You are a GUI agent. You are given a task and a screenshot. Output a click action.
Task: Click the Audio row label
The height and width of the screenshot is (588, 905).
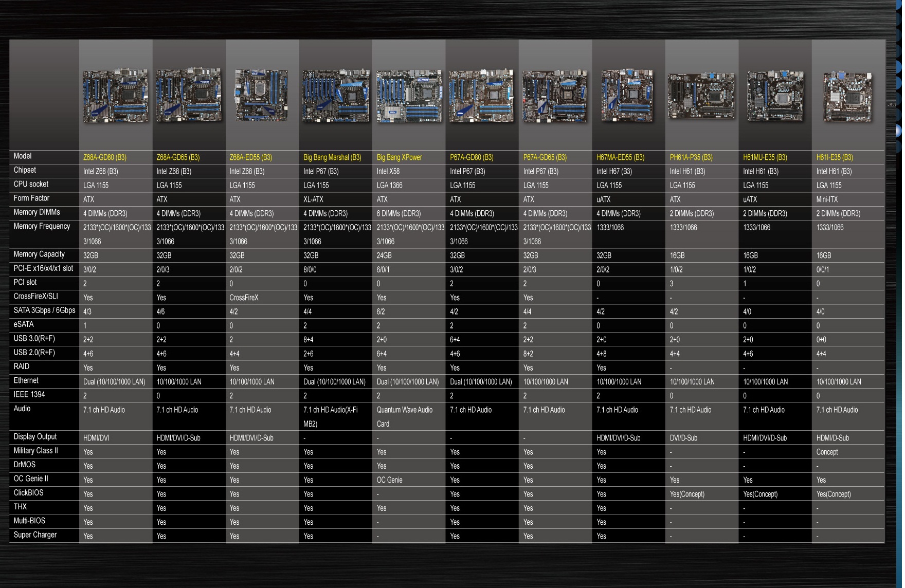(22, 409)
